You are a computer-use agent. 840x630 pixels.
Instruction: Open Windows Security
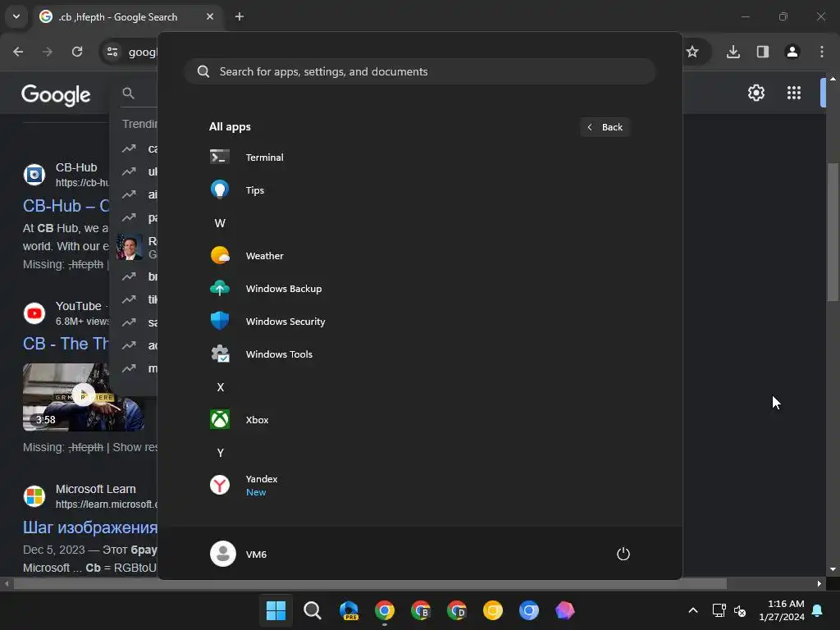(x=419, y=321)
